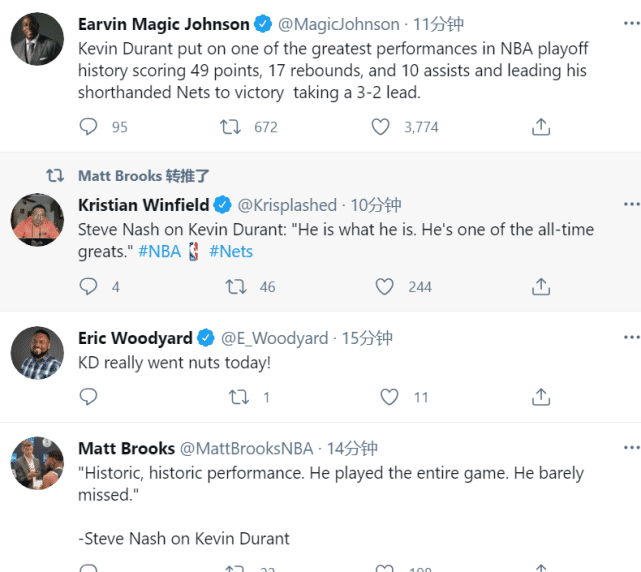The width and height of the screenshot is (641, 572).
Task: Open Matt Brooks profile from retweet label
Action: (x=120, y=176)
